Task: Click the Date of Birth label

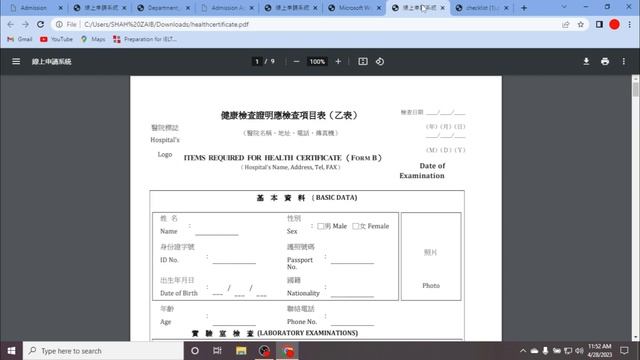Action: click(x=179, y=293)
